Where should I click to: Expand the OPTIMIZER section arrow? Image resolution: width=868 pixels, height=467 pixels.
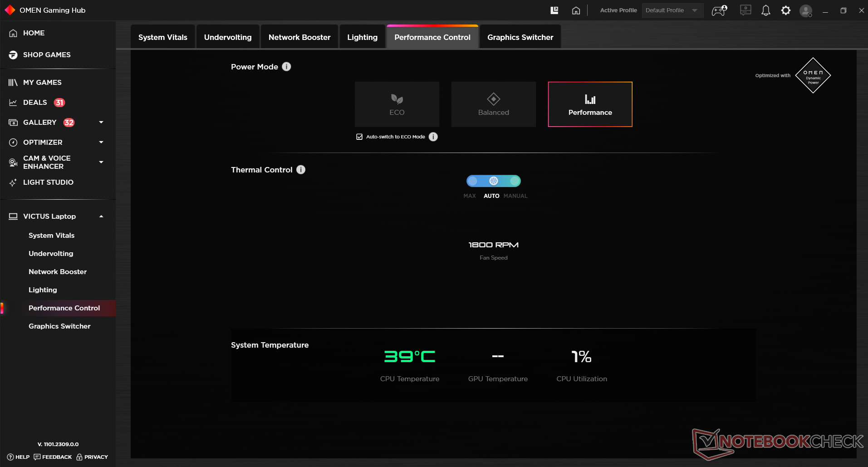tap(101, 143)
